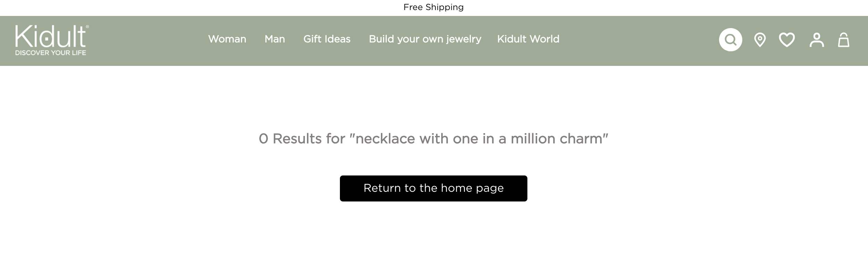
Task: Click the Free Shipping announcement text
Action: [x=433, y=7]
